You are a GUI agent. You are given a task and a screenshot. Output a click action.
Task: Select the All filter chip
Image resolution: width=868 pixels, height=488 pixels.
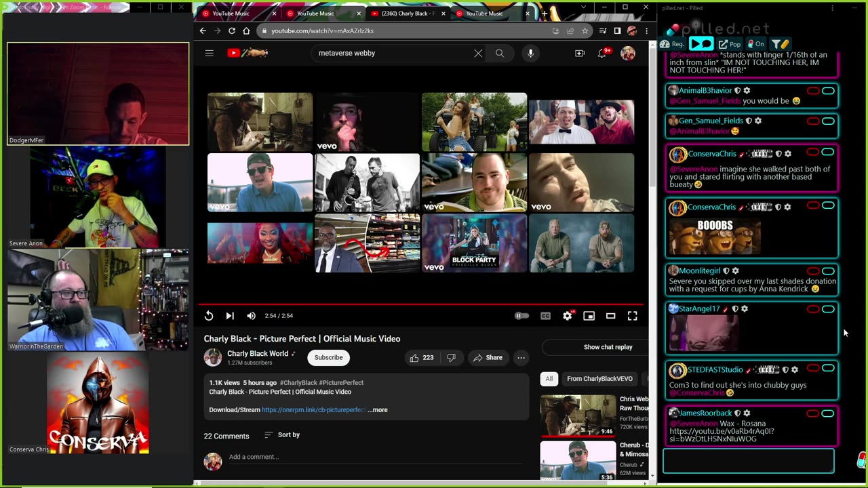tap(549, 379)
